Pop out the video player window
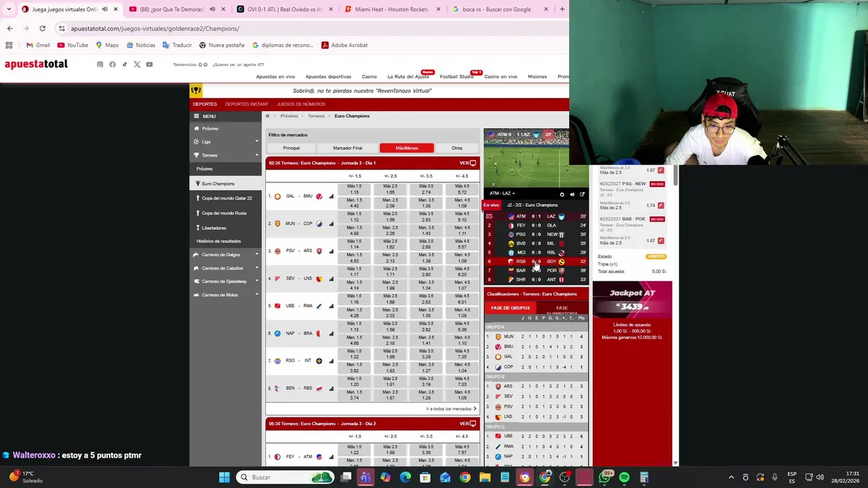Screen dimensions: 868x488 click(582, 194)
